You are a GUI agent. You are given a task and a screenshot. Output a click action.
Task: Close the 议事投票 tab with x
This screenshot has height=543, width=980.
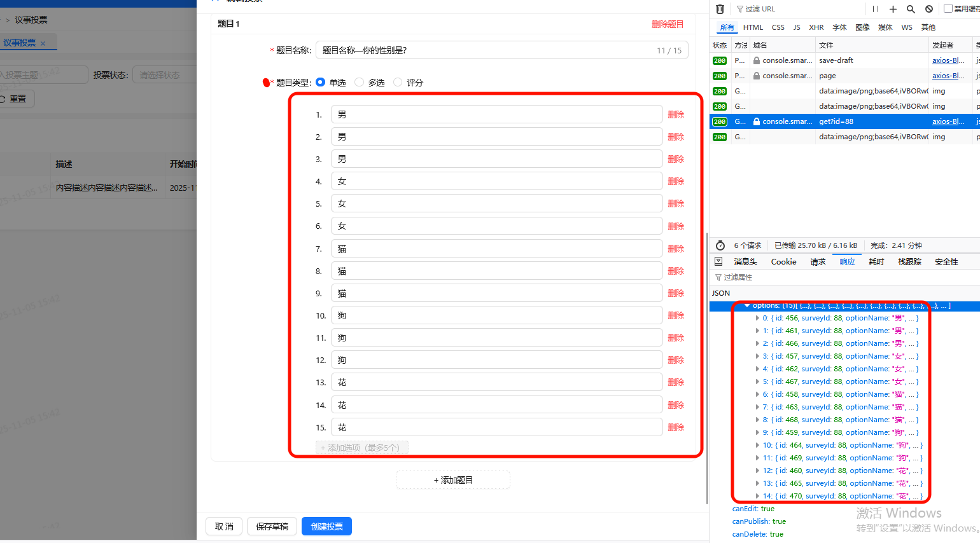coord(43,43)
